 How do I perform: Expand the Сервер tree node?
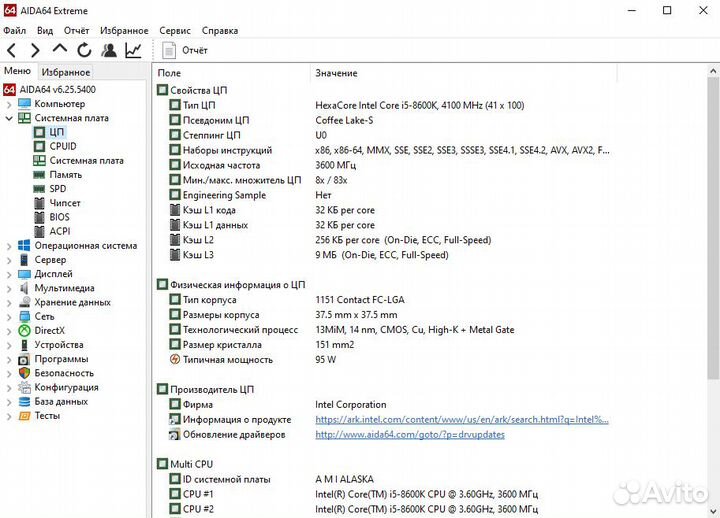9,260
